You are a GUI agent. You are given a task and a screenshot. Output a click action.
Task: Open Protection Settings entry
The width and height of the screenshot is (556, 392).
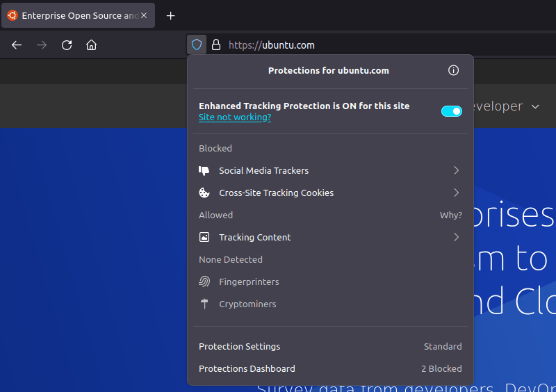pos(240,346)
